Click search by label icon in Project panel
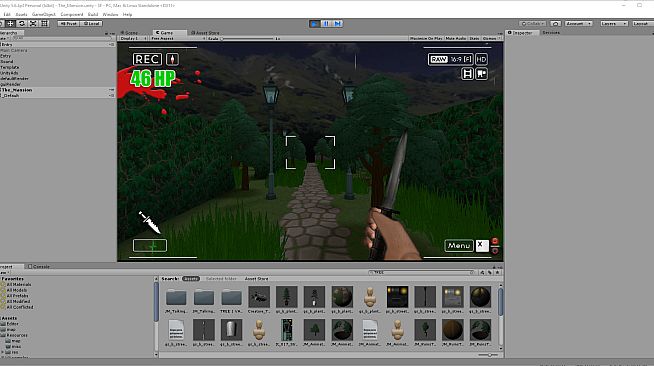The height and width of the screenshot is (366, 654). point(490,272)
